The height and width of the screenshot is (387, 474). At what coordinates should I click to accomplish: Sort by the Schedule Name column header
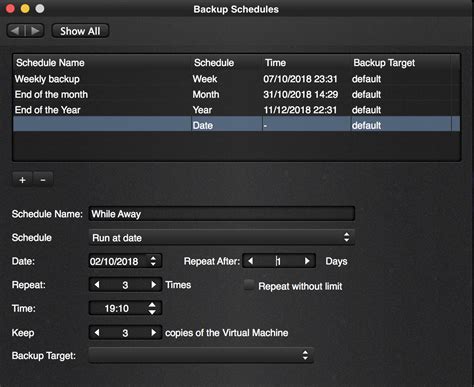tap(50, 63)
